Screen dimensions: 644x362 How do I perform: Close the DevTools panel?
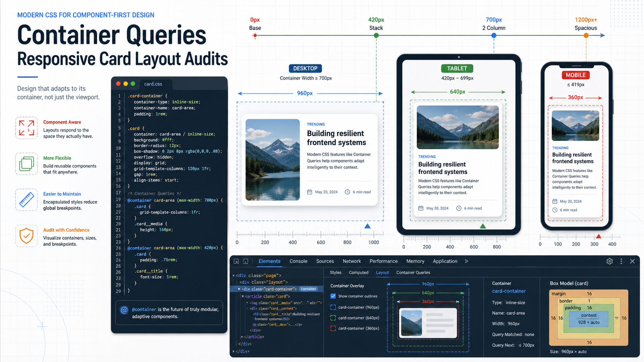click(x=632, y=261)
